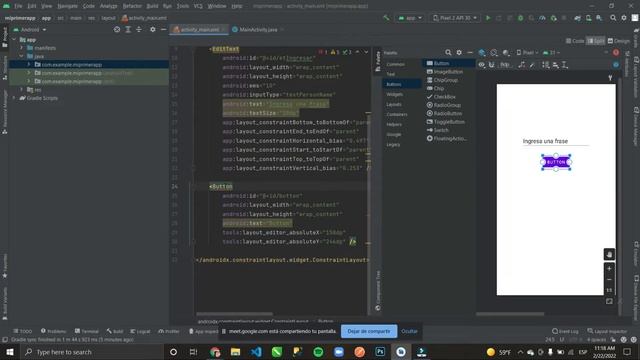Open the Terminal tool window

pos(87,331)
